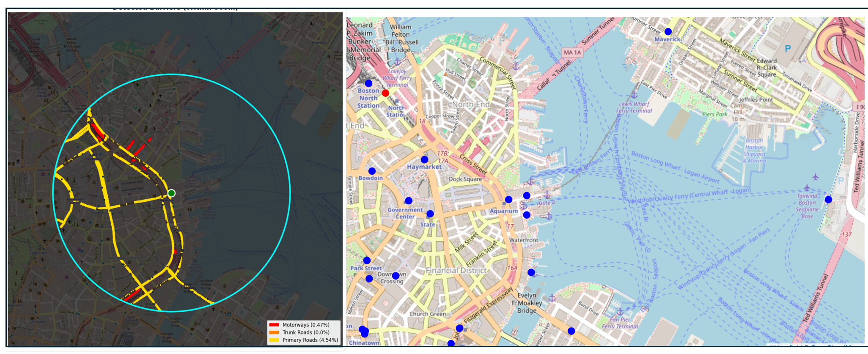The width and height of the screenshot is (868, 354).
Task: Click the blue marker above the Maverick label
Action: [668, 31]
